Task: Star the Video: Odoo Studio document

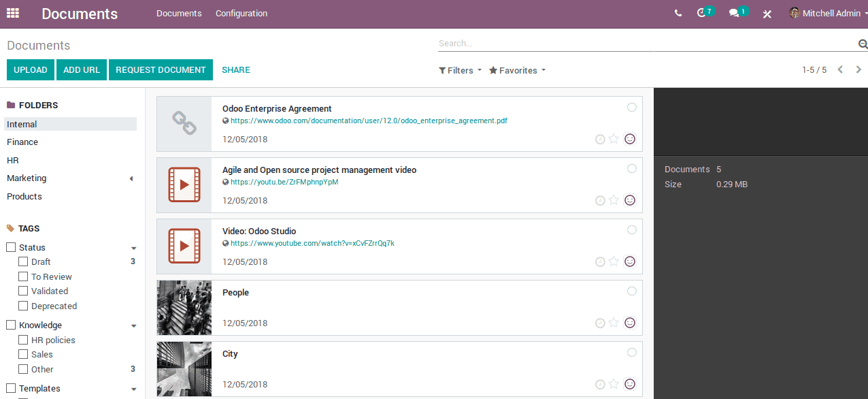Action: point(614,261)
